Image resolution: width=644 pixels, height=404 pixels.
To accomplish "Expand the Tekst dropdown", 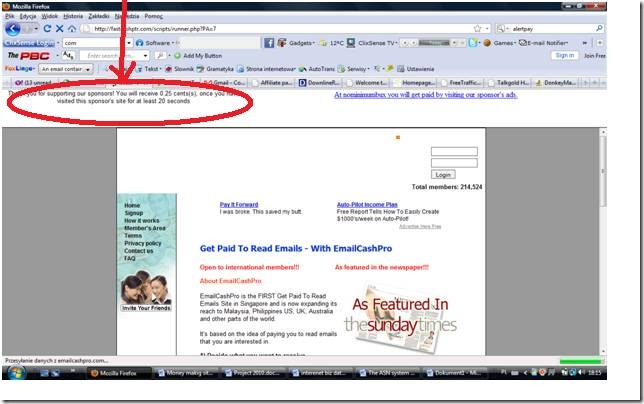I will coord(160,69).
